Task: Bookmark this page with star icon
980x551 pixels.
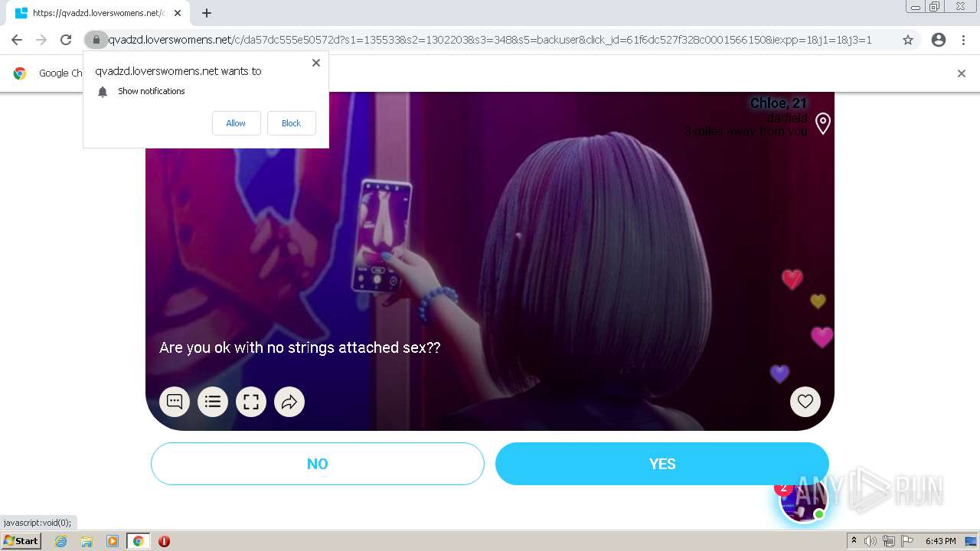Action: 908,40
